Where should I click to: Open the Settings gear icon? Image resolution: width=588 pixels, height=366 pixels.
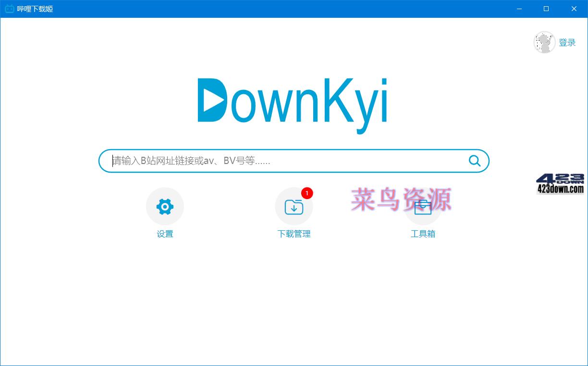pyautogui.click(x=165, y=206)
